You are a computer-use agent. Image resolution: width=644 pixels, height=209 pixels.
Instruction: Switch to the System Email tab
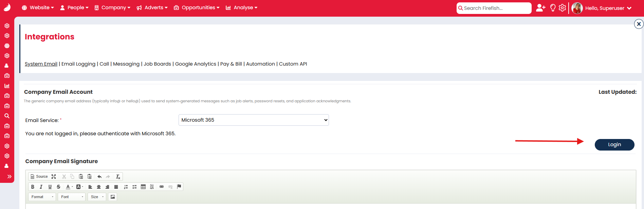(x=41, y=64)
